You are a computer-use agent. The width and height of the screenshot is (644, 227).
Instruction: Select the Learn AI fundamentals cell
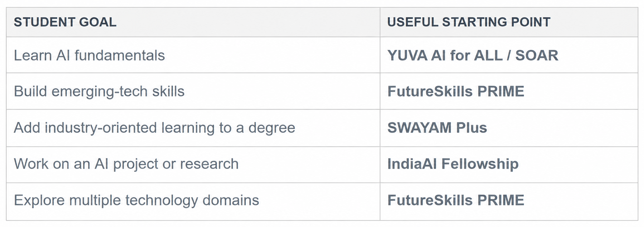[193, 55]
